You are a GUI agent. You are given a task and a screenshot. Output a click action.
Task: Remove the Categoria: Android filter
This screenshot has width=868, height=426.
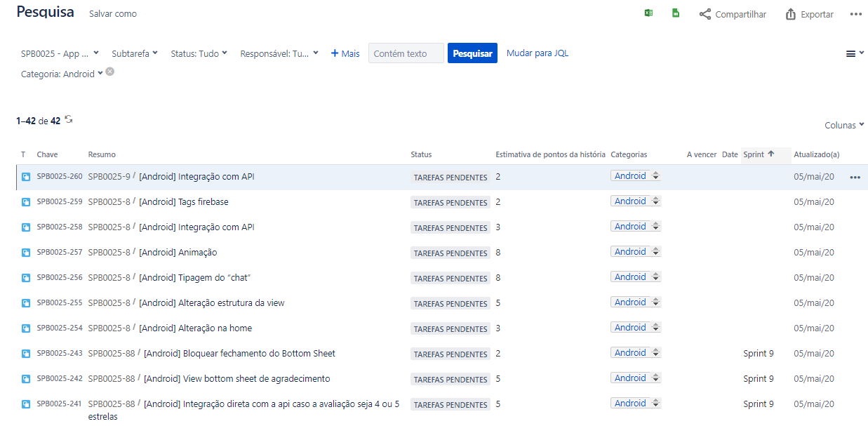pyautogui.click(x=110, y=72)
